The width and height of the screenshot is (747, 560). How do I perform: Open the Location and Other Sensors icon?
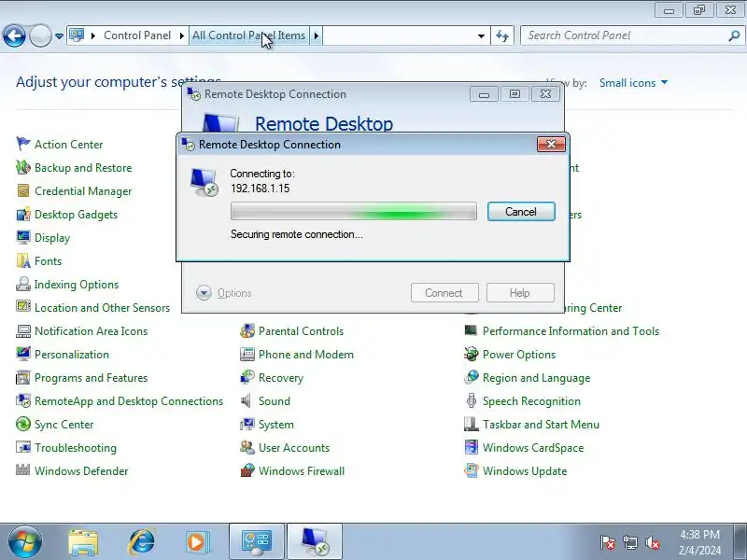click(22, 307)
